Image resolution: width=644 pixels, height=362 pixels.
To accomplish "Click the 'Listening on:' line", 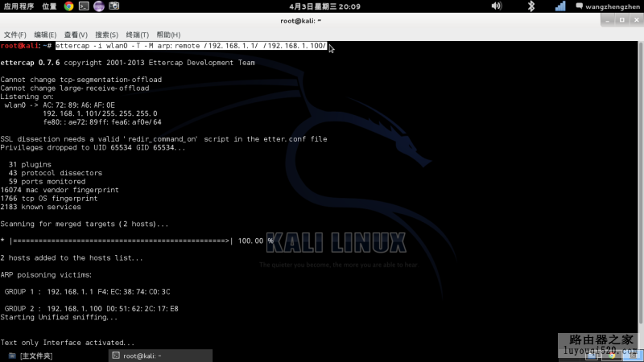I will [x=27, y=97].
